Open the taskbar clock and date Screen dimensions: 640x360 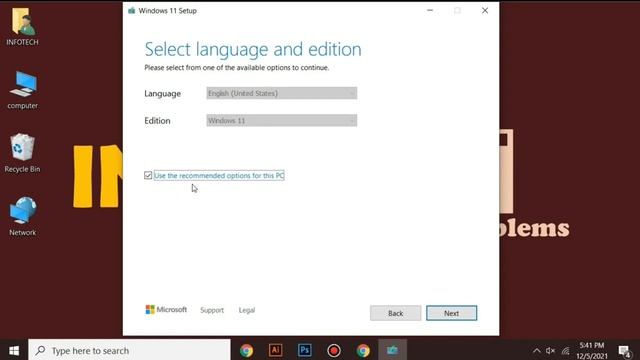tap(592, 351)
